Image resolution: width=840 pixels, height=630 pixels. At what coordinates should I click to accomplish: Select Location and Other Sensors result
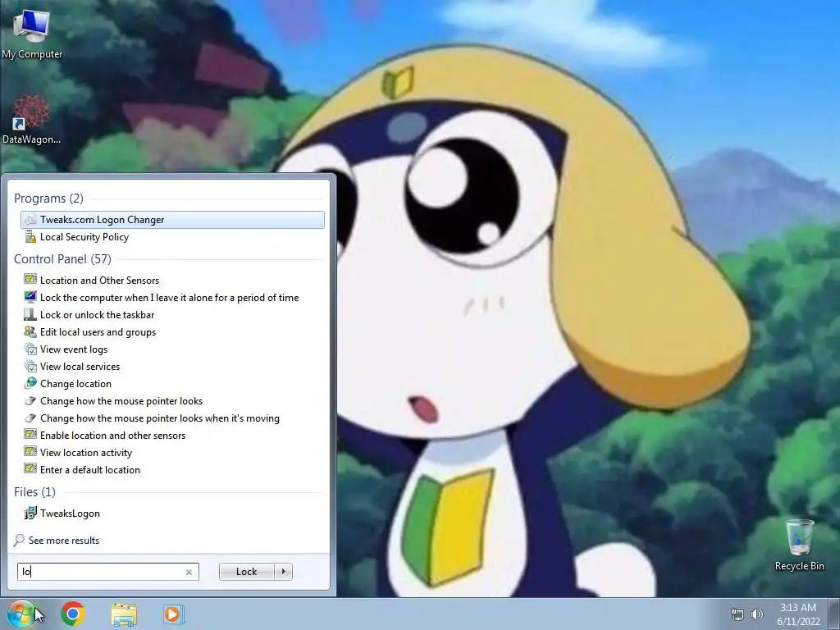click(172, 281)
